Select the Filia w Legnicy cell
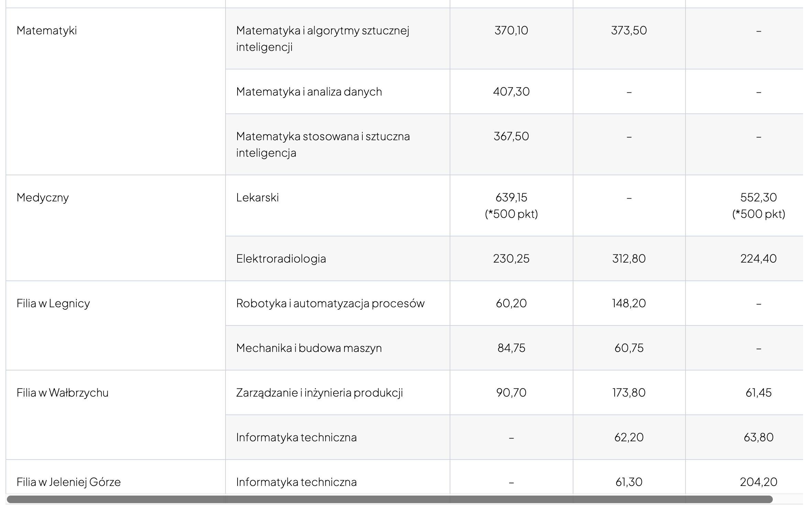The height and width of the screenshot is (510, 812). coord(53,303)
